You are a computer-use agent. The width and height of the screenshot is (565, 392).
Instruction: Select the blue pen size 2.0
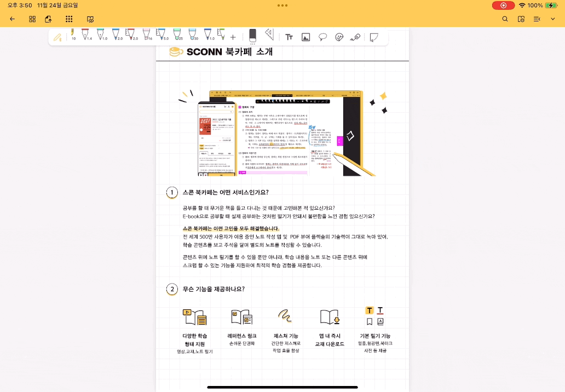(117, 34)
